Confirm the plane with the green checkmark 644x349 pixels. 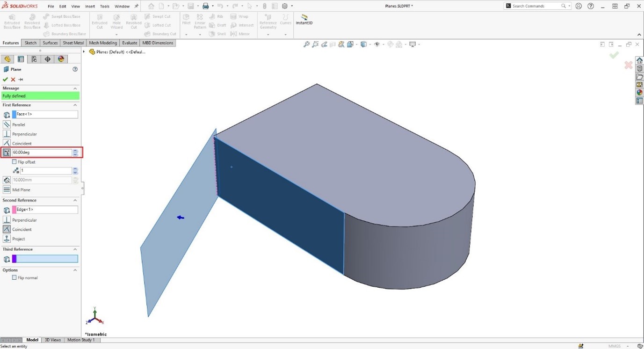tap(7, 79)
